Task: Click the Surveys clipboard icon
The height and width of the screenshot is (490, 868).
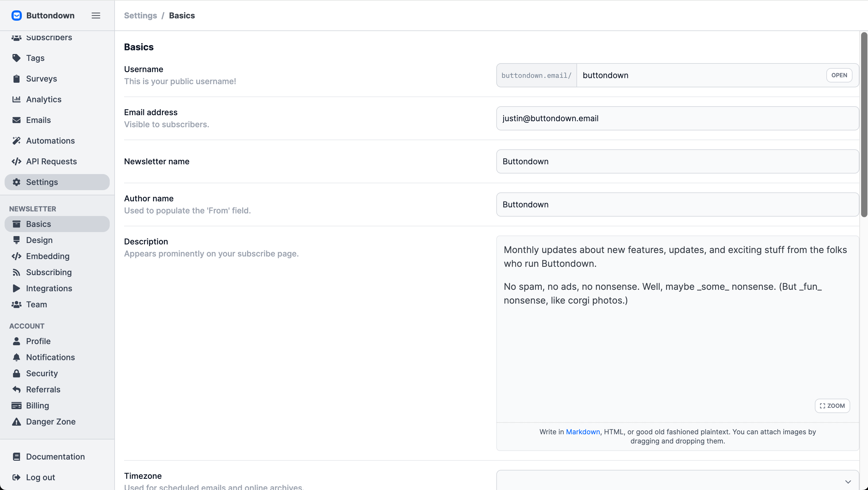Action: (16, 78)
